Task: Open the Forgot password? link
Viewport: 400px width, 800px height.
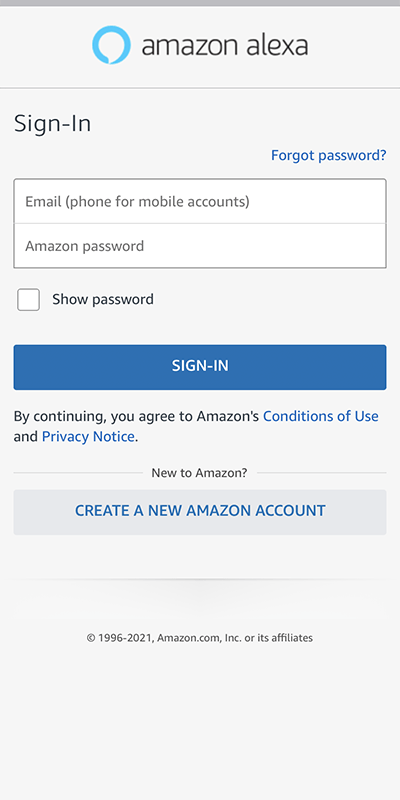Action: (329, 155)
